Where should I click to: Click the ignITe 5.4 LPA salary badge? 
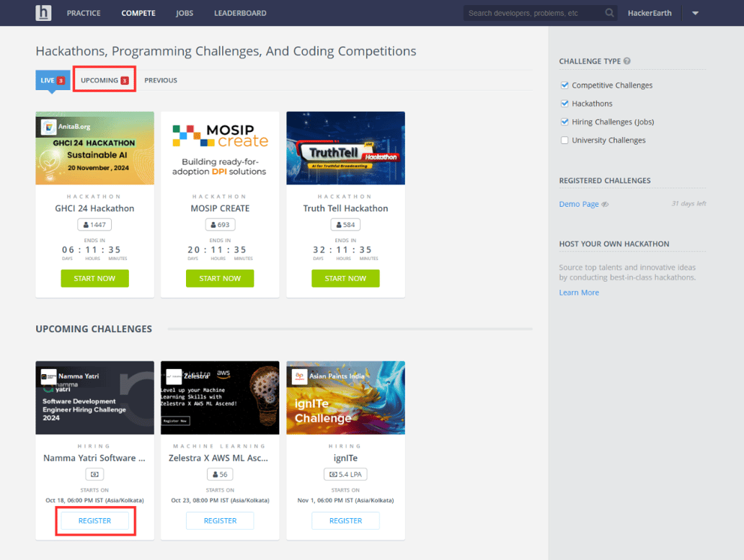tap(345, 474)
